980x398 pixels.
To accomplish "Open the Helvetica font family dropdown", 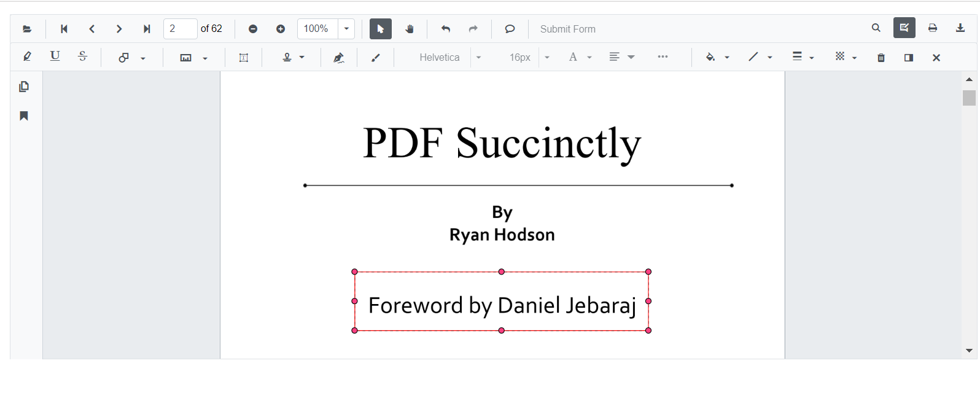I will click(x=478, y=58).
